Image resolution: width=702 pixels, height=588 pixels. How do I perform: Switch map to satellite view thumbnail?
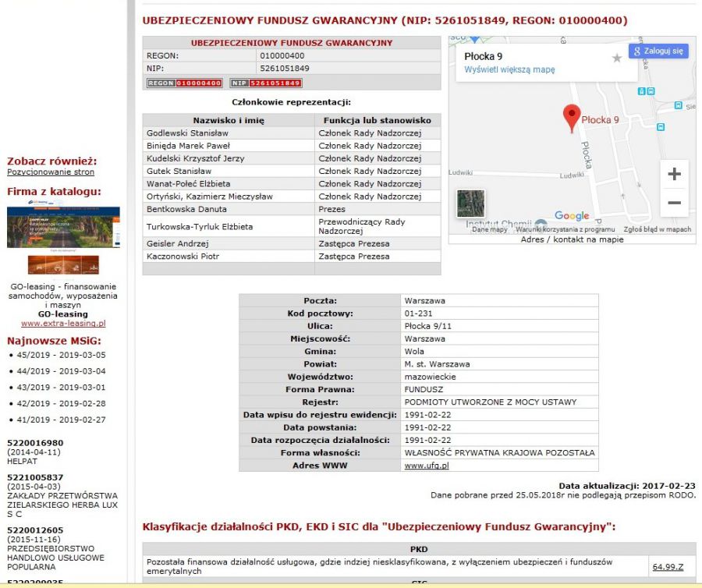click(x=470, y=204)
